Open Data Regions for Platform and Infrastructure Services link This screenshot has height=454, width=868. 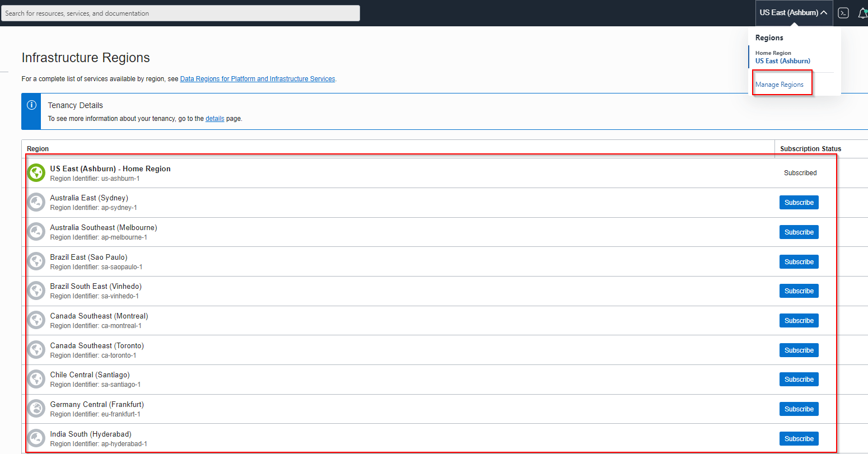click(258, 79)
